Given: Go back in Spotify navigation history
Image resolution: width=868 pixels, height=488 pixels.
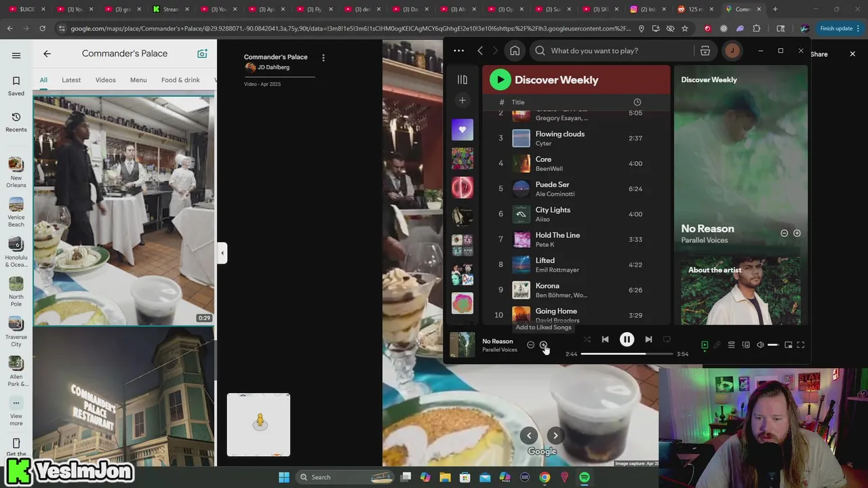Looking at the screenshot, I should [x=480, y=51].
